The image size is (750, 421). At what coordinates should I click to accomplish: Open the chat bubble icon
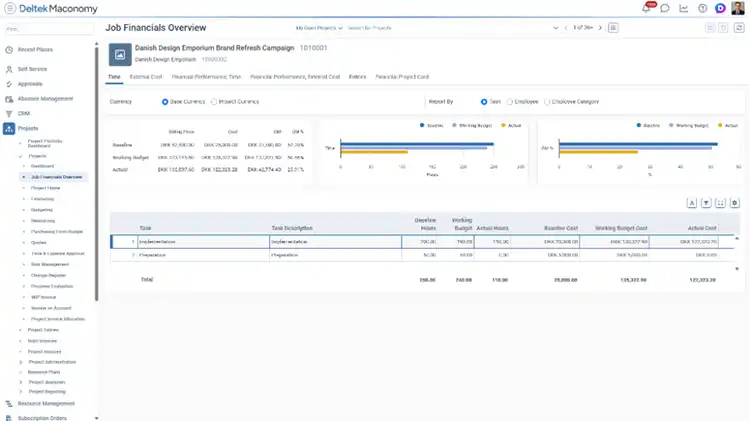(665, 8)
